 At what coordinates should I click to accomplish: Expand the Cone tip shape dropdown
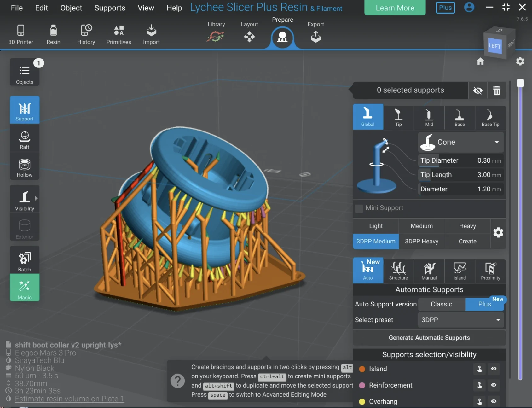point(461,142)
